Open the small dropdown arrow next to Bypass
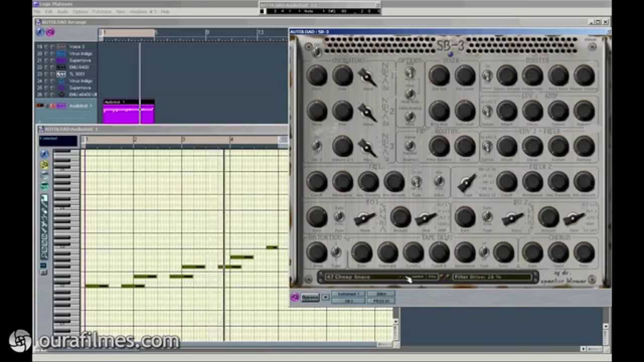 [326, 297]
